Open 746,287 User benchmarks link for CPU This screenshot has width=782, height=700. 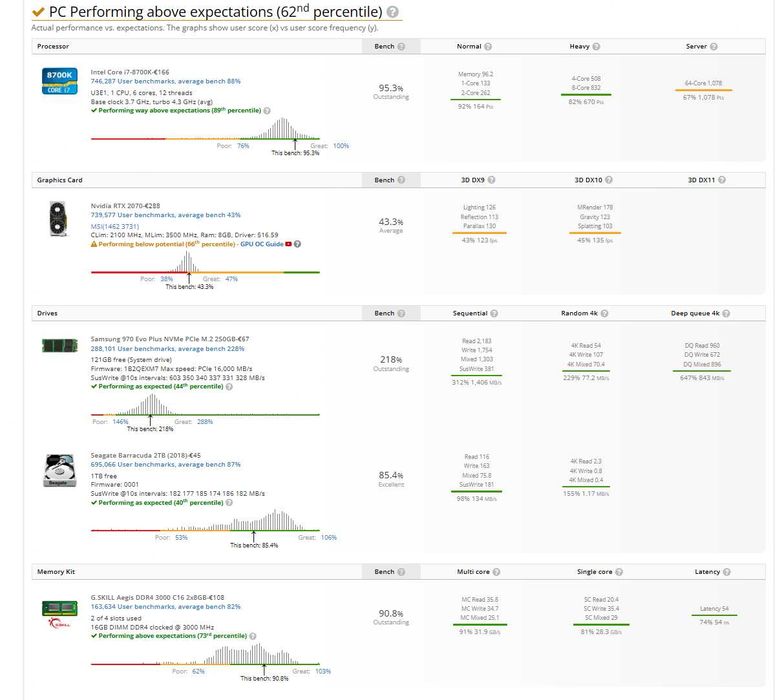pyautogui.click(x=166, y=81)
